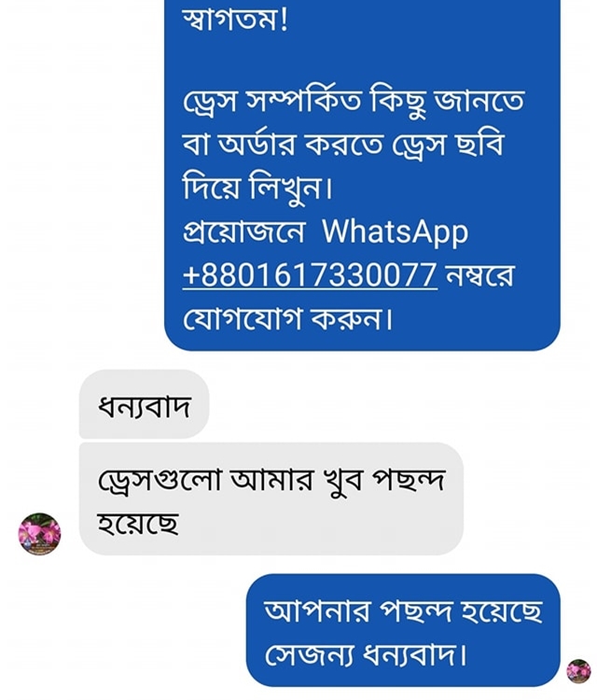
Task: Select the grey "ধন্যবাদ" message bubble
Action: [x=144, y=404]
